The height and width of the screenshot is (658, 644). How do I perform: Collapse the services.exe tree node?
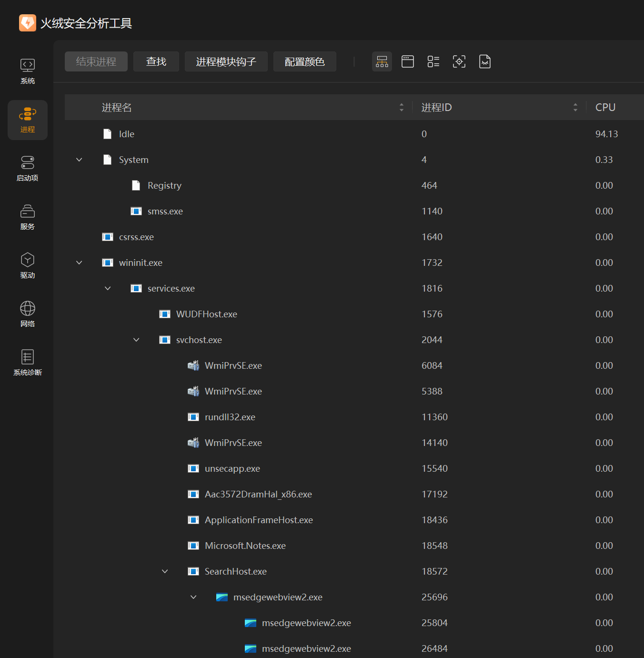[108, 288]
